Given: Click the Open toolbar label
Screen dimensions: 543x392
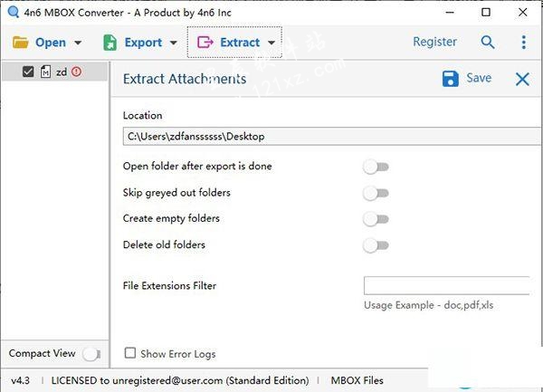Looking at the screenshot, I should click(x=51, y=43).
